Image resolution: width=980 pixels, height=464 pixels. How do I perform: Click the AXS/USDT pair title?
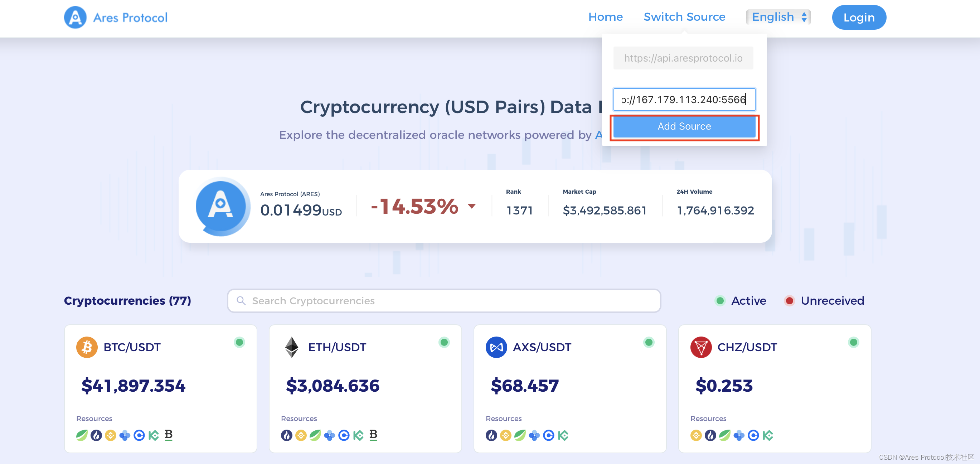tap(542, 347)
